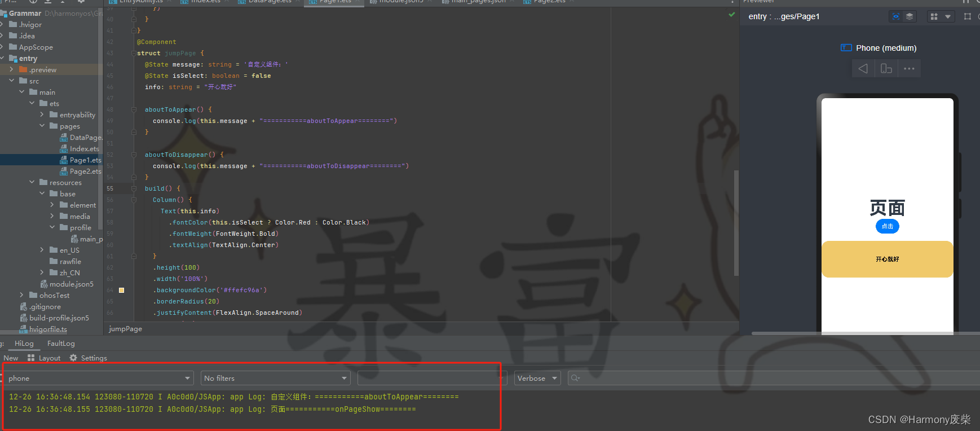
Task: Collapse the resources folder chevron
Action: pyautogui.click(x=32, y=182)
